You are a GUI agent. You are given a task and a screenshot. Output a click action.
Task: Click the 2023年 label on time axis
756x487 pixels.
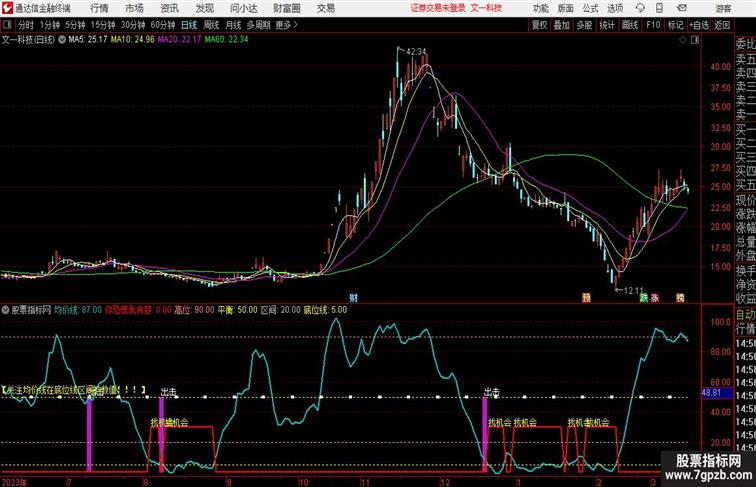[14, 482]
